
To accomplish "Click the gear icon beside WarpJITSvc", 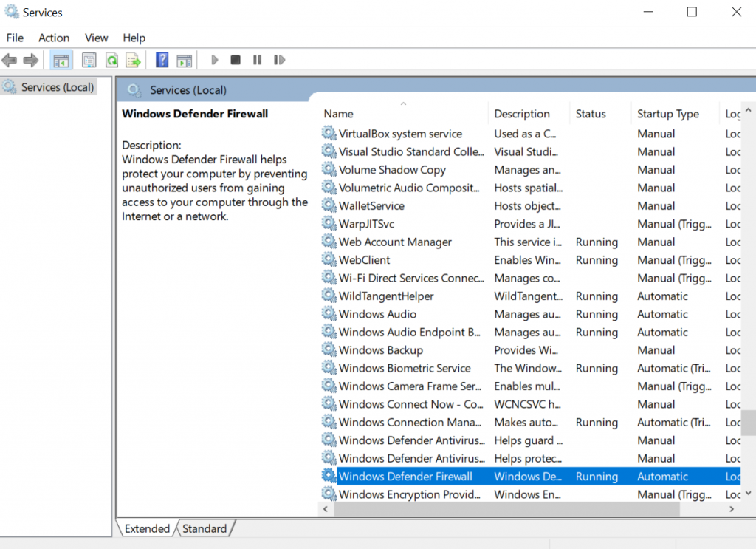I will 329,223.
